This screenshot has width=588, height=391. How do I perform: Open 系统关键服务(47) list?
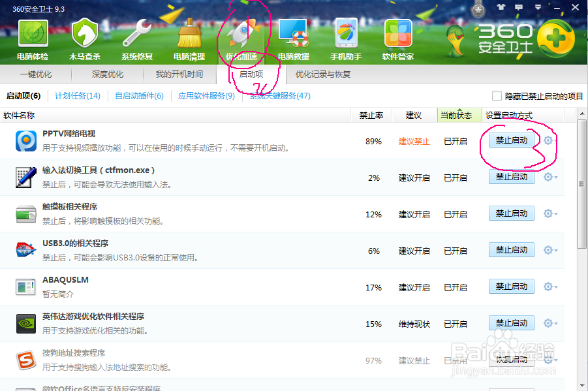coord(280,96)
